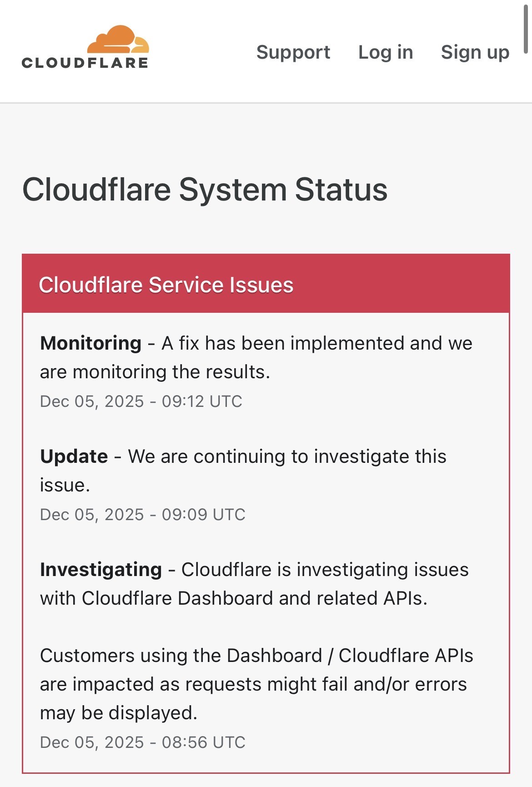
Task: Click the "are monitoring the results." line
Action: (155, 372)
